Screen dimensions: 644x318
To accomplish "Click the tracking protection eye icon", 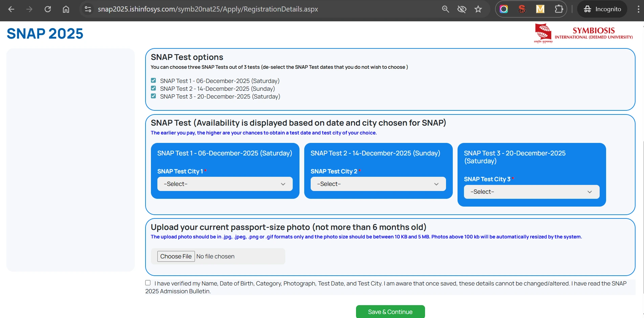I will click(x=462, y=9).
